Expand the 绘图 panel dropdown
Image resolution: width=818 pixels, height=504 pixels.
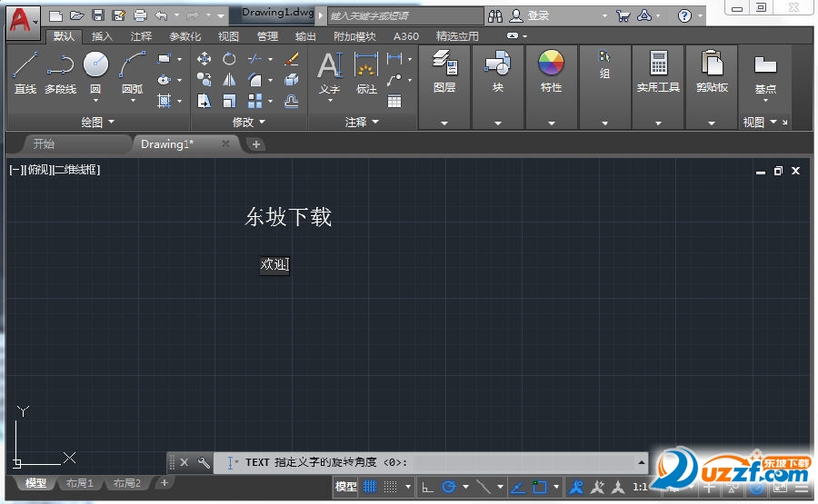97,122
